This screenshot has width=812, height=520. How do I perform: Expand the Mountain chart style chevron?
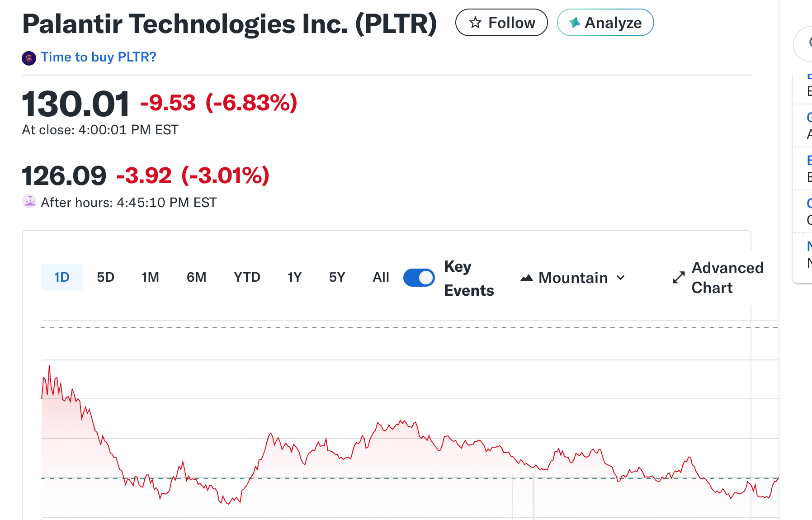coord(621,278)
